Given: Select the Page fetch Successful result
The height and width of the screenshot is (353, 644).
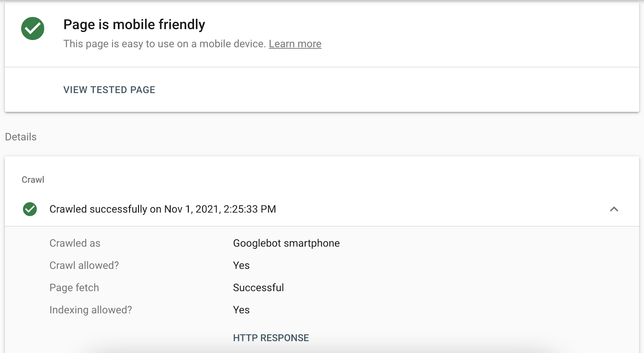Looking at the screenshot, I should (258, 287).
